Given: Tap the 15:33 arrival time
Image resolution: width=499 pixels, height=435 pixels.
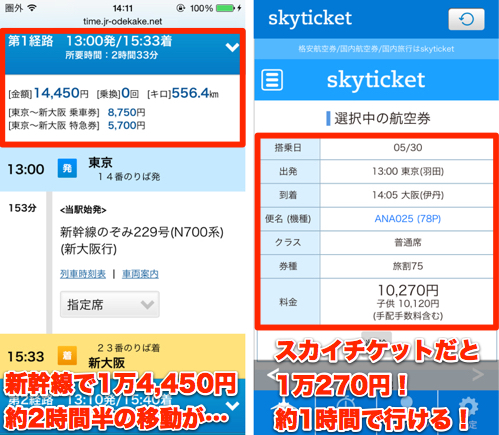Looking at the screenshot, I should pos(26,357).
